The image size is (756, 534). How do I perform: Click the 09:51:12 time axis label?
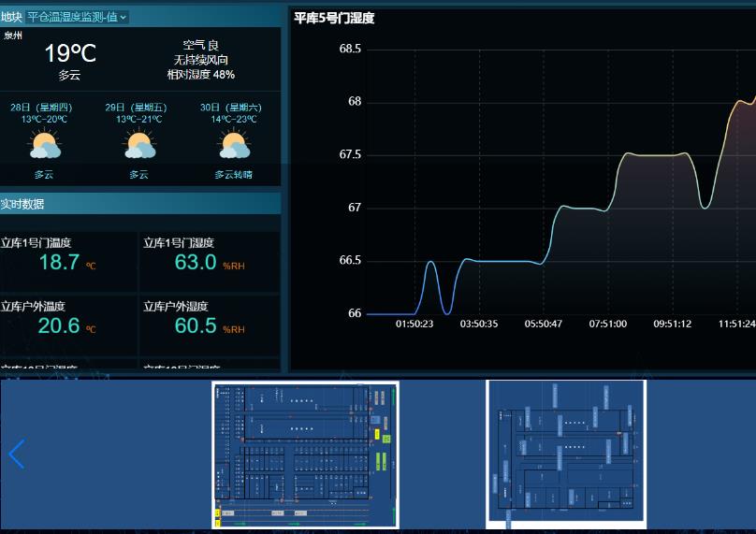673,324
